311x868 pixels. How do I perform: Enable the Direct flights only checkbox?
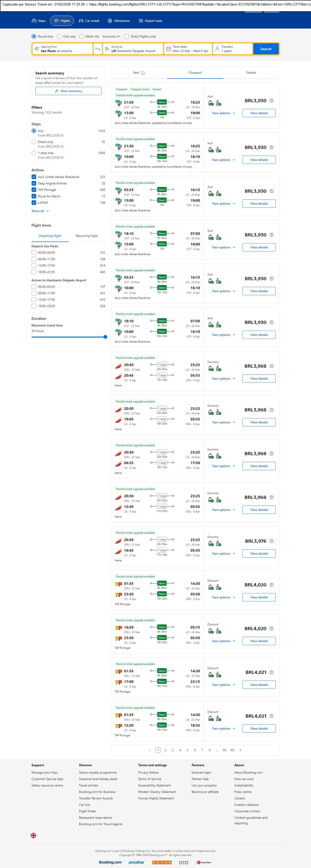127,36
